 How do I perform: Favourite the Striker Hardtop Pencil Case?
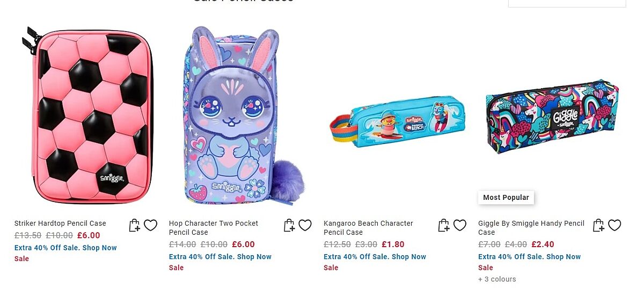tap(150, 226)
